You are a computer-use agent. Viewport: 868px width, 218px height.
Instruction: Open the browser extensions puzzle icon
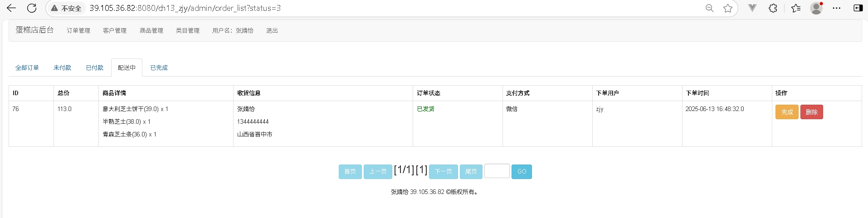point(773,8)
